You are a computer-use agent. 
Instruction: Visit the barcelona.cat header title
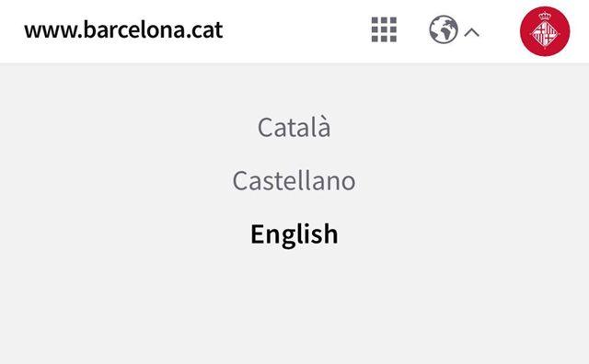tap(123, 30)
